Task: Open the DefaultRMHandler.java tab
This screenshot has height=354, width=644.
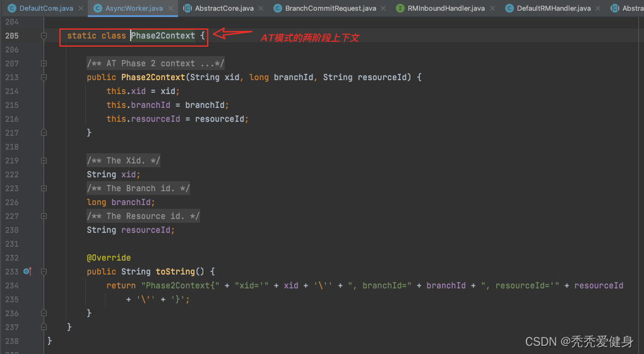Action: point(554,8)
